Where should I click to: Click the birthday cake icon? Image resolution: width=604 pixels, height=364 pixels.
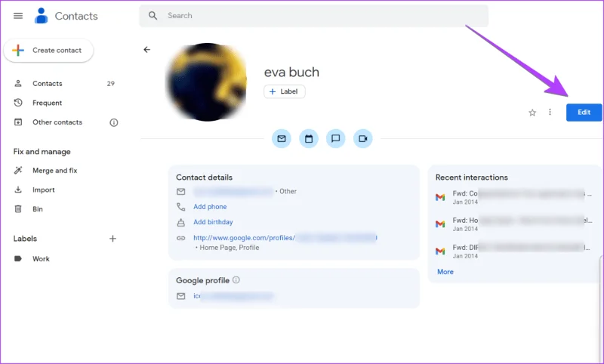[x=180, y=222]
